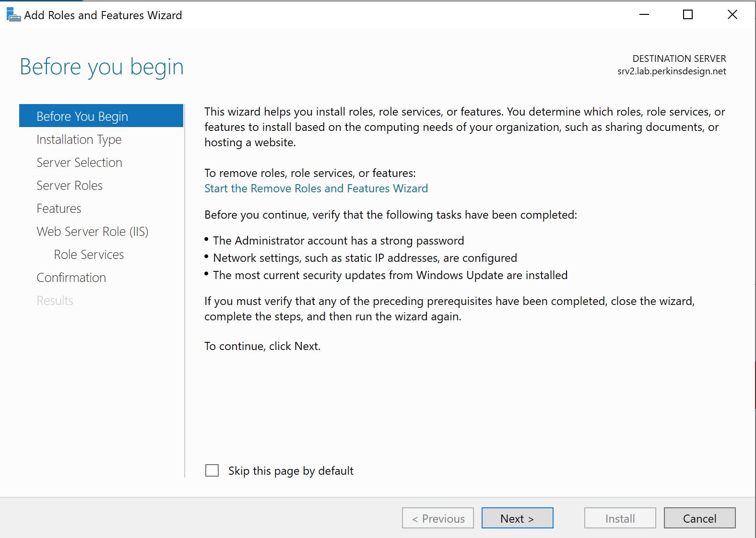Select the Before You Begin step
Viewport: 756px width, 538px height.
click(x=82, y=117)
